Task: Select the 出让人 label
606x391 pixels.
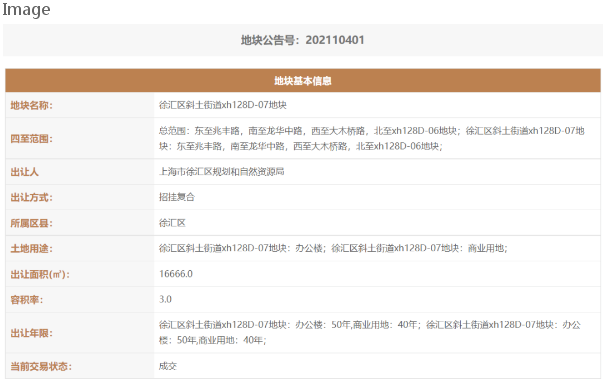Action: 24,172
